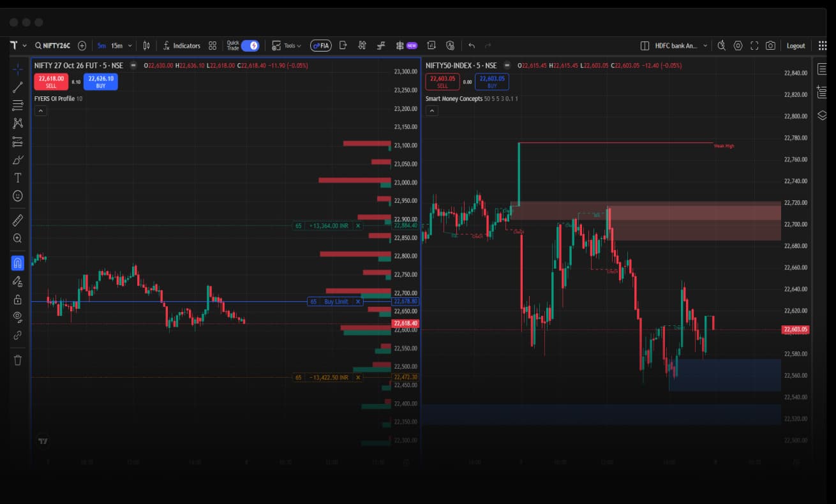Image resolution: width=836 pixels, height=504 pixels.
Task: Delete drawings with the trash icon
Action: point(18,360)
